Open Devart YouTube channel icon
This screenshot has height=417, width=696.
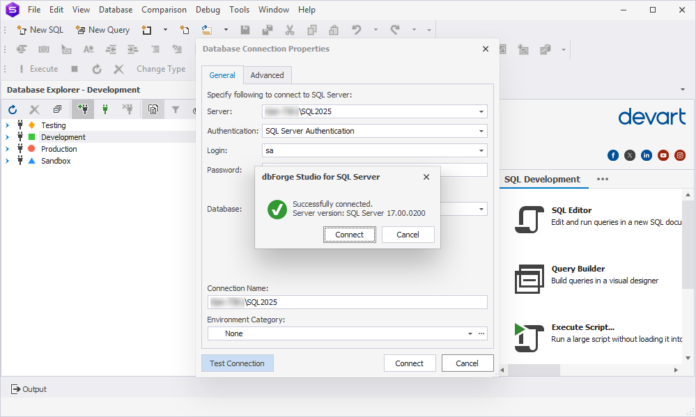pos(663,155)
